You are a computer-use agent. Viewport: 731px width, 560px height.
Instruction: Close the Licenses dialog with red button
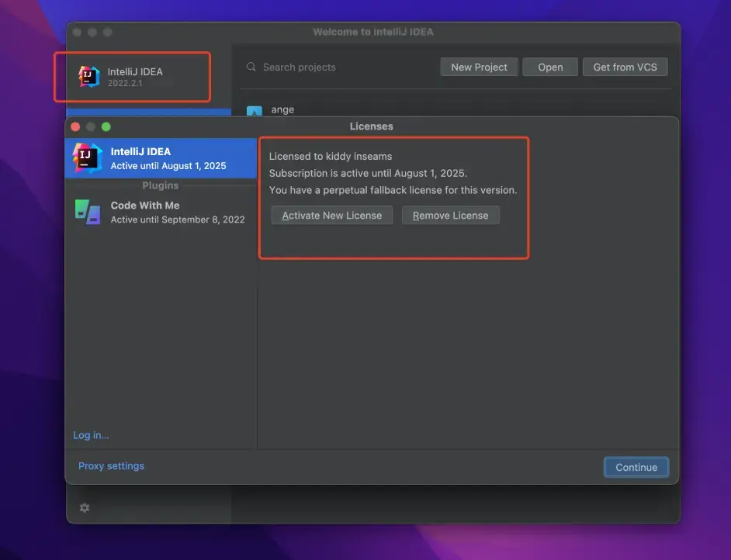point(75,126)
